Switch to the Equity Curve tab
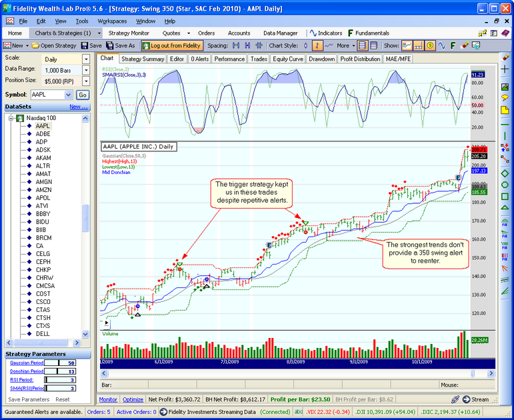Image resolution: width=514 pixels, height=420 pixels. pyautogui.click(x=289, y=59)
